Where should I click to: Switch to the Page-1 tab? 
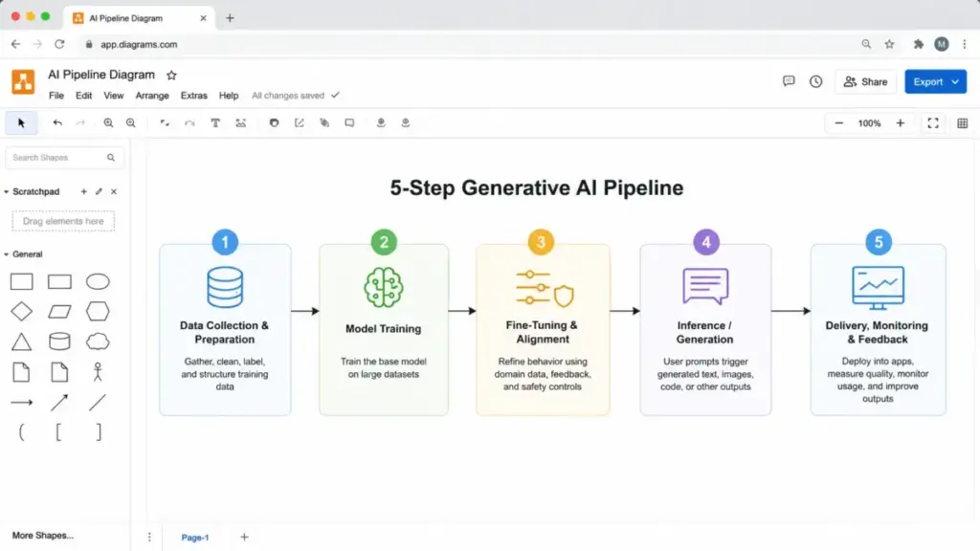click(195, 538)
